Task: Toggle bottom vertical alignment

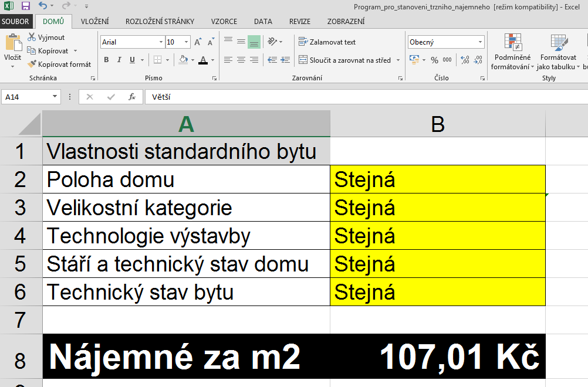Action: pyautogui.click(x=254, y=42)
